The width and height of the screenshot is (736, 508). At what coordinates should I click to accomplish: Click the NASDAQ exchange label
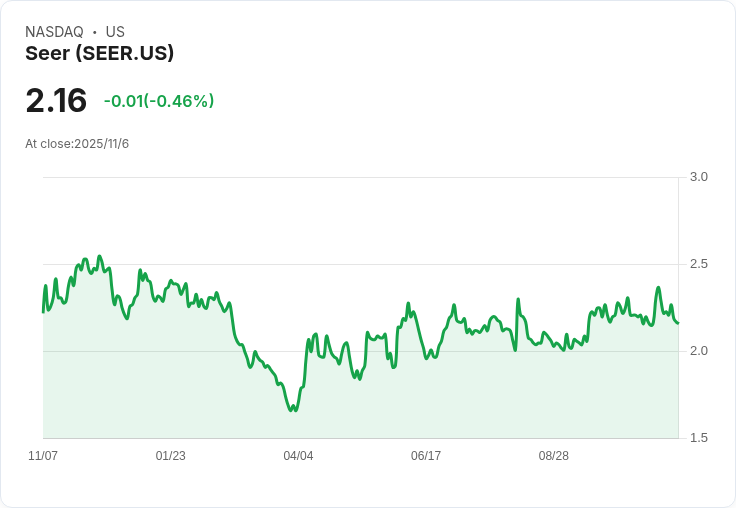54,32
